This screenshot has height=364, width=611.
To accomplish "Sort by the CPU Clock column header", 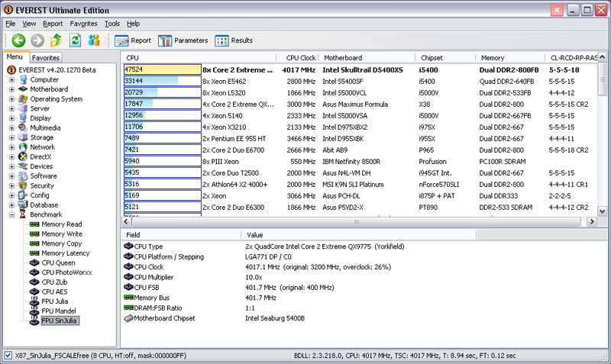I will tap(301, 57).
